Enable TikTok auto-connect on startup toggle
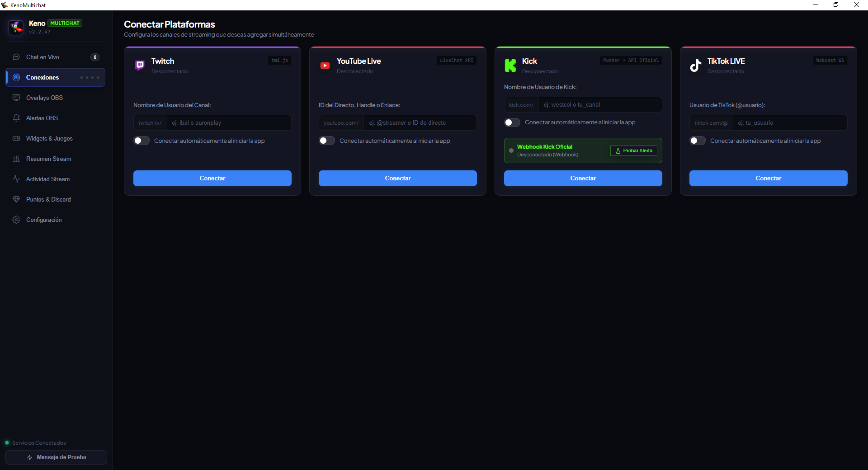868x470 pixels. 698,141
